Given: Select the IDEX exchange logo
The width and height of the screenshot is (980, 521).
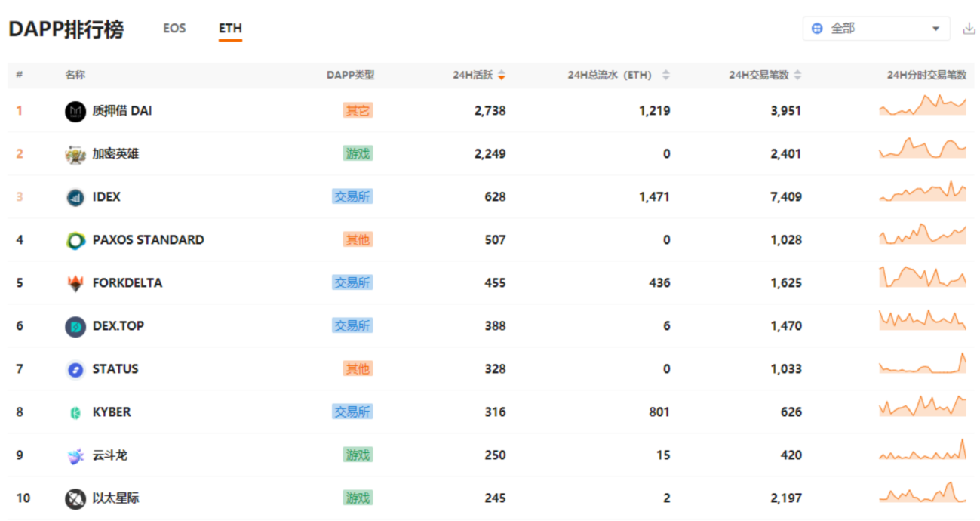Looking at the screenshot, I should coord(75,198).
